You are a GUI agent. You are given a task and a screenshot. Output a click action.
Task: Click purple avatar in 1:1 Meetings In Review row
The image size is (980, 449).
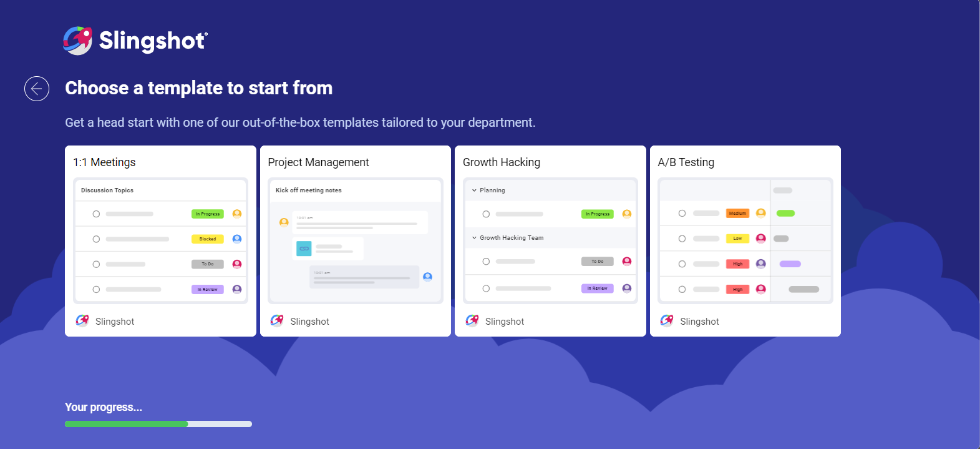[237, 289]
